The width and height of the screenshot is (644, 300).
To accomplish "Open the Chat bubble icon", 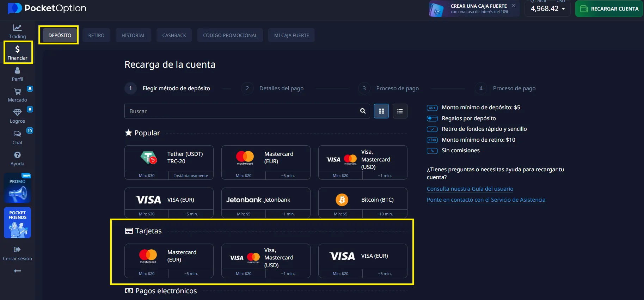I will tap(17, 134).
